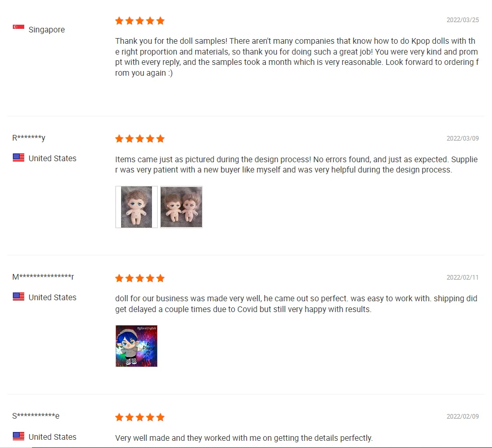
Task: Click the Singapore flag icon
Action: pos(18,27)
